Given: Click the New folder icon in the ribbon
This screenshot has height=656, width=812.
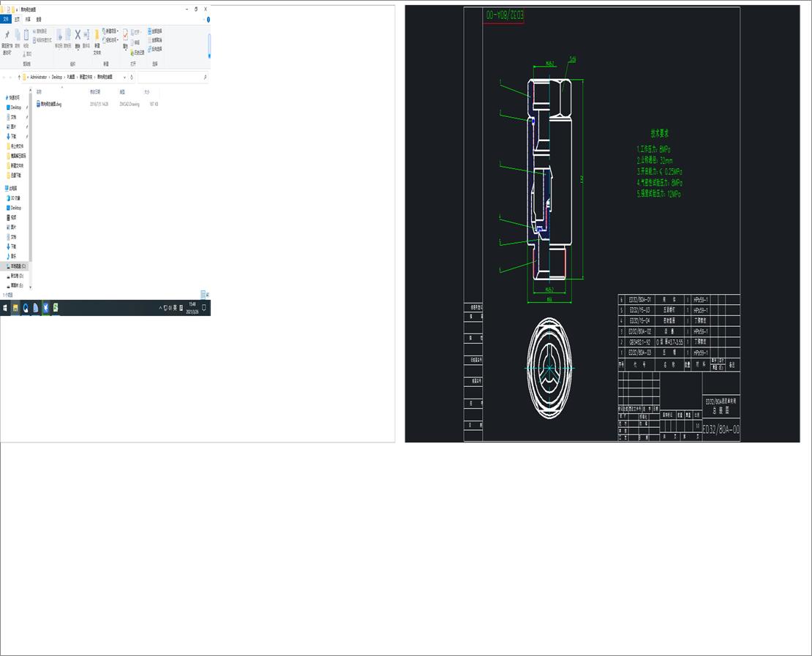Looking at the screenshot, I should (x=97, y=35).
